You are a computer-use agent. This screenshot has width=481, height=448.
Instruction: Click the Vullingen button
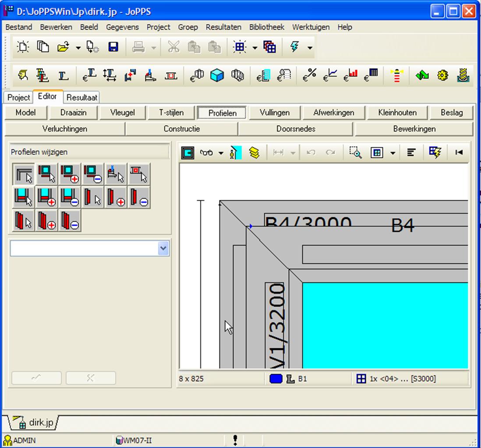[x=274, y=113]
